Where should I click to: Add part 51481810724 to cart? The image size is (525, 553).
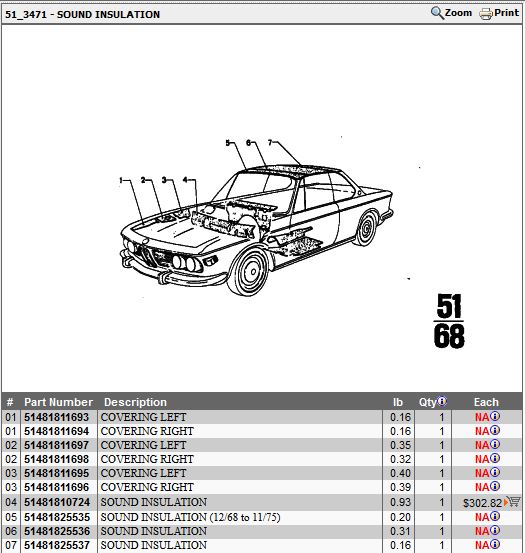point(513,502)
